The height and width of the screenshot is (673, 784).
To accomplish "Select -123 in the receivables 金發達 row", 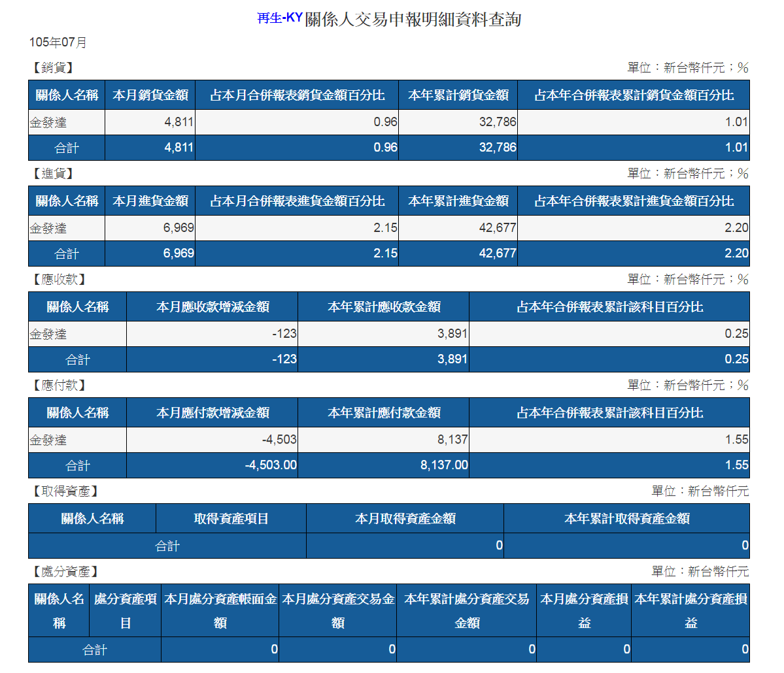I will (284, 334).
